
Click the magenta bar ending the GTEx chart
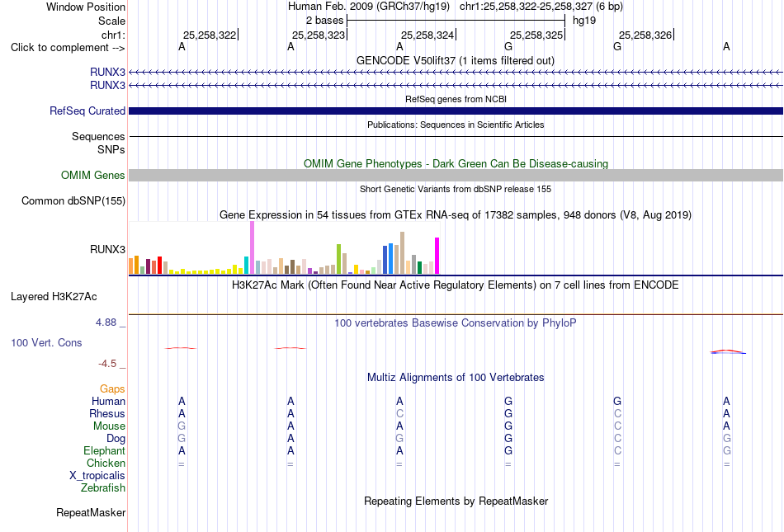[x=437, y=256]
